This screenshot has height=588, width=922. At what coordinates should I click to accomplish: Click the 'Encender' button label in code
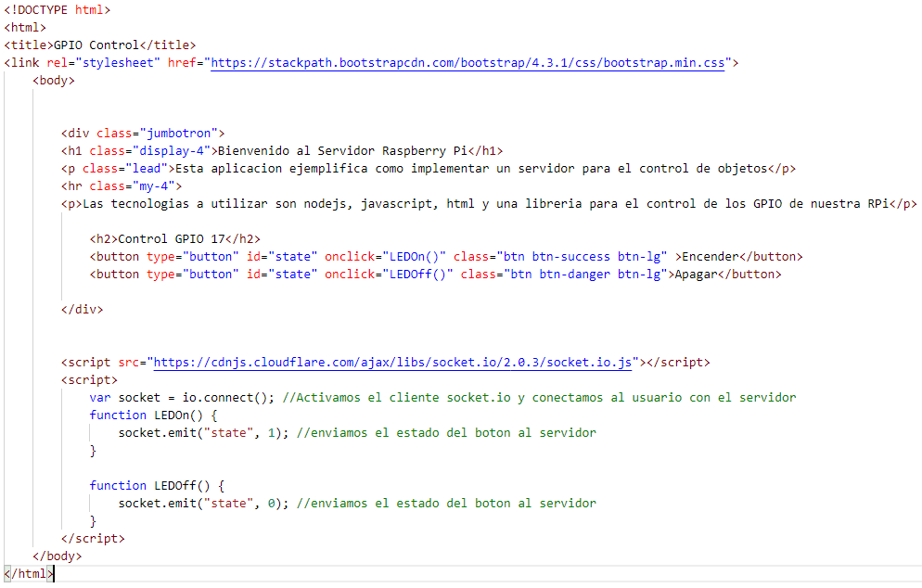[711, 256]
